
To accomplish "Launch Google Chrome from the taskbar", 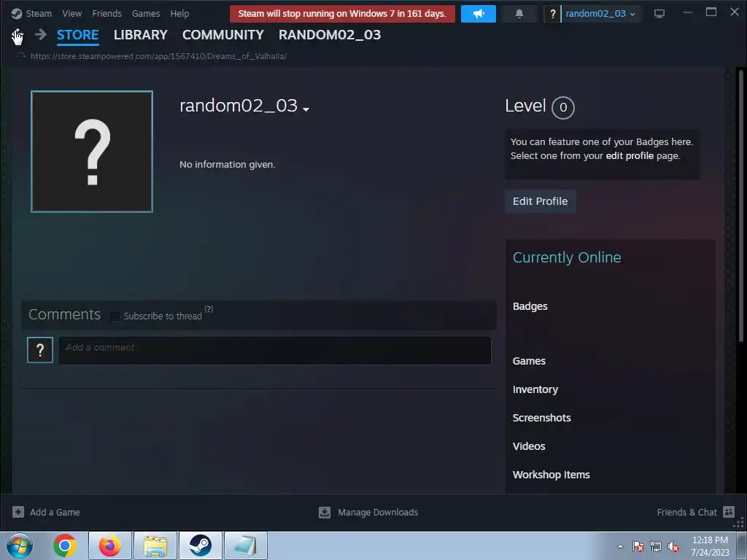I will [x=65, y=545].
